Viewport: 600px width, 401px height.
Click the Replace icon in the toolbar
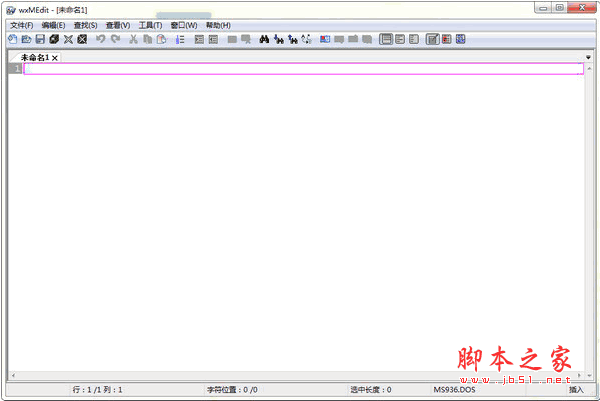pos(307,39)
